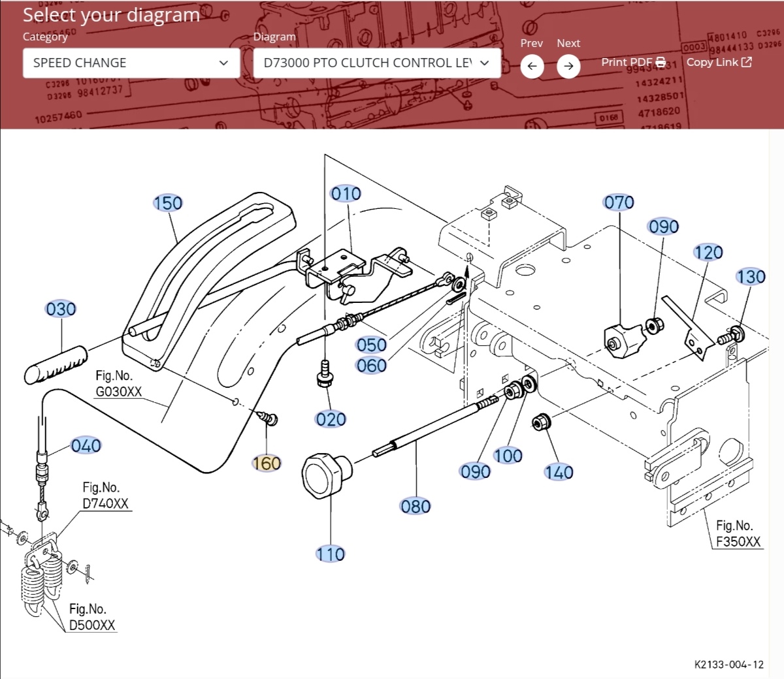The height and width of the screenshot is (679, 784).
Task: Select part number 010 callout
Action: [346, 194]
